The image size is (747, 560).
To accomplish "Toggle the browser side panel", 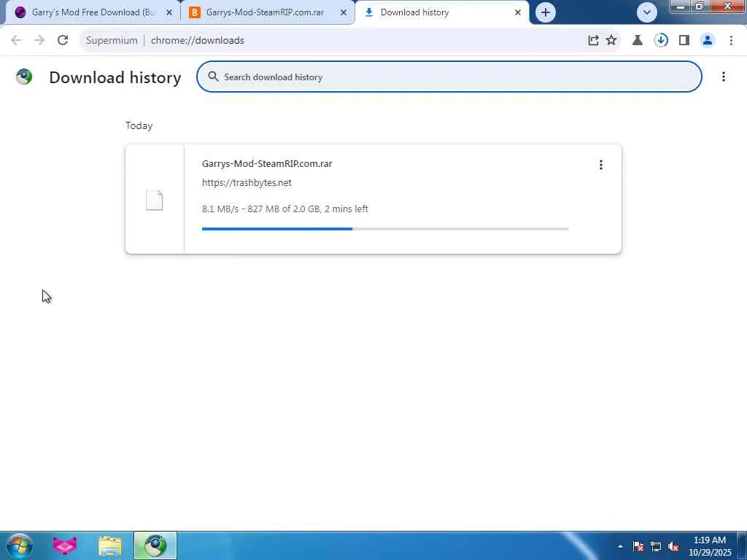I will click(x=684, y=41).
